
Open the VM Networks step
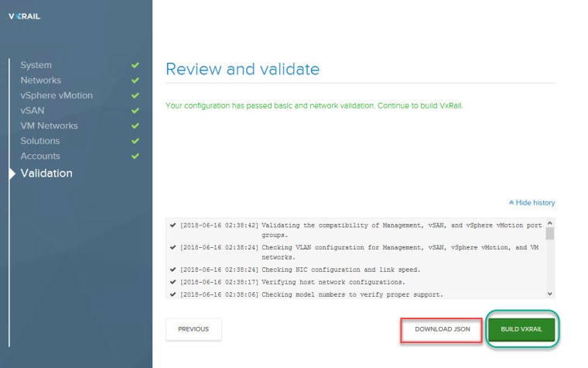[49, 126]
